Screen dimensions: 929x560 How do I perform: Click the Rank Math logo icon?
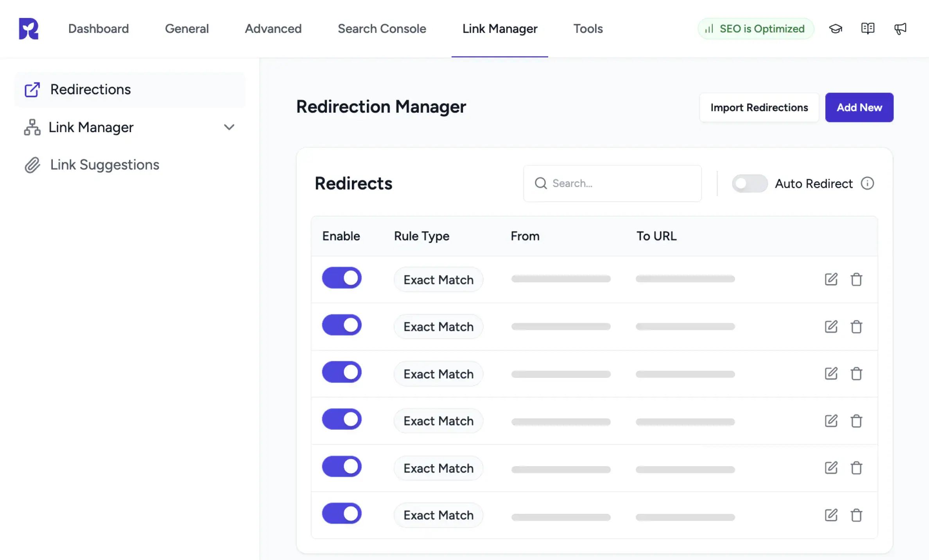point(29,29)
